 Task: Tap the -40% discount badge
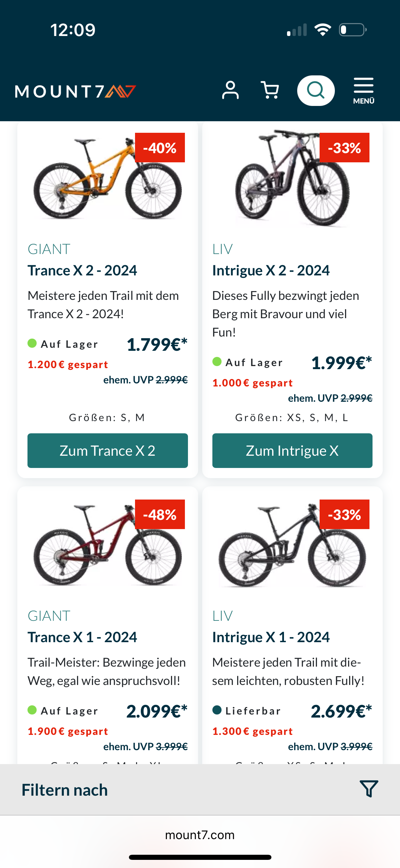(160, 148)
